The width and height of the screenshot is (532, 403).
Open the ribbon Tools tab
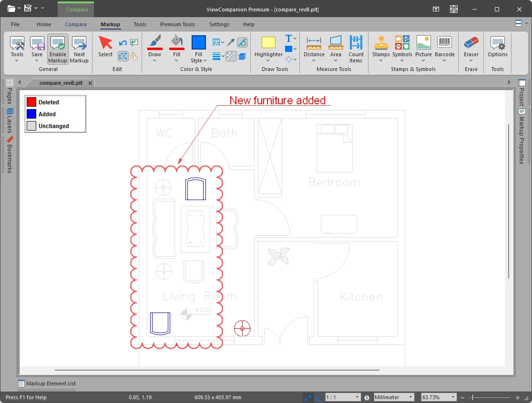click(140, 24)
